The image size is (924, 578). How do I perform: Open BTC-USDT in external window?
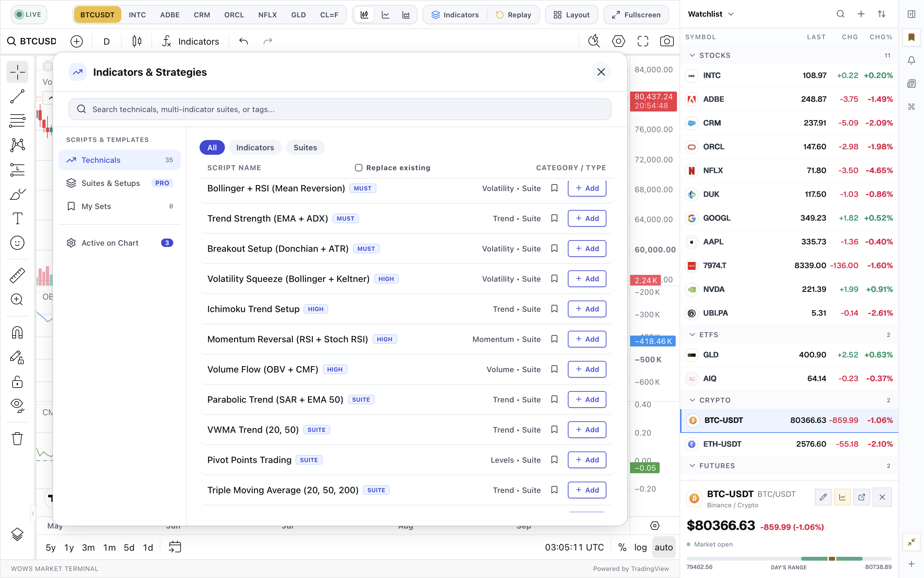click(x=862, y=497)
